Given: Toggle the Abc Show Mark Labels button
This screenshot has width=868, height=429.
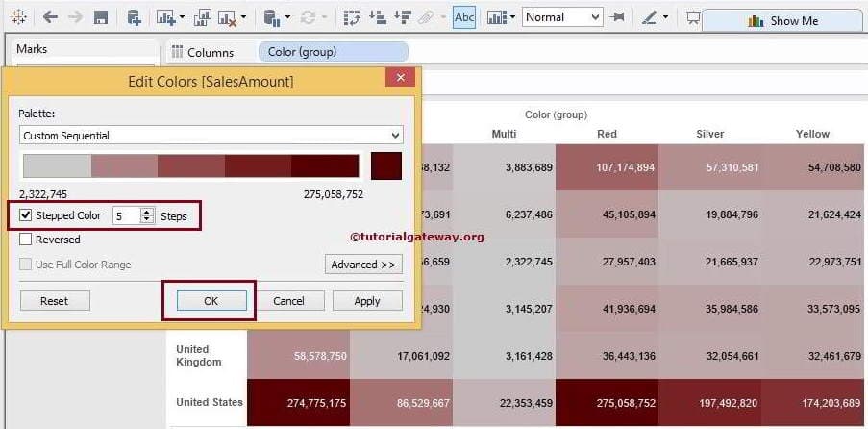Looking at the screenshot, I should (464, 17).
